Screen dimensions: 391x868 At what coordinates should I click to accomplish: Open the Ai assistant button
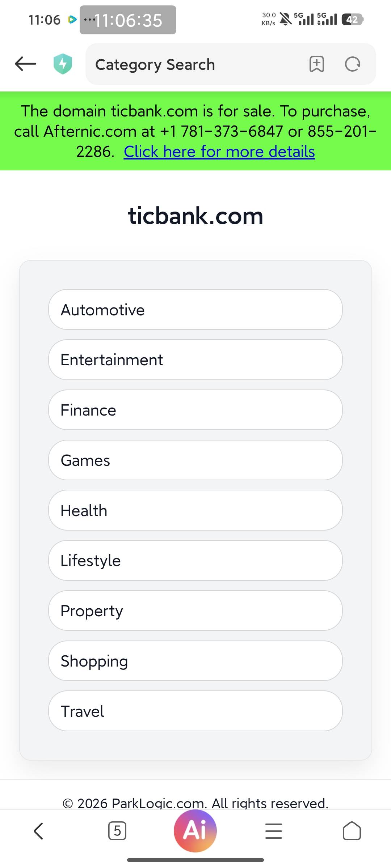(x=195, y=830)
